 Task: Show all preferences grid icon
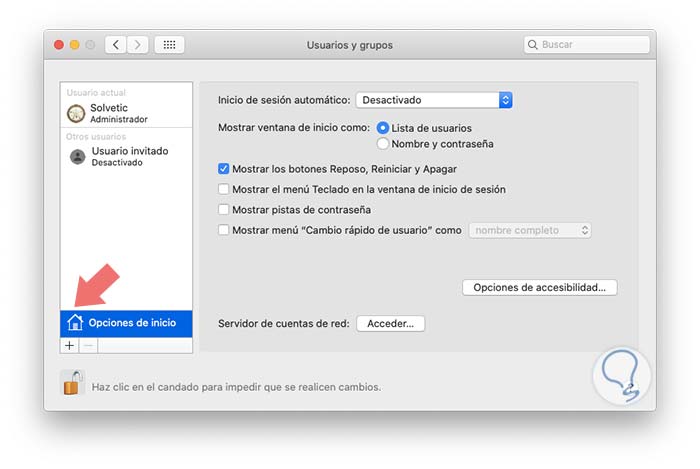[169, 45]
